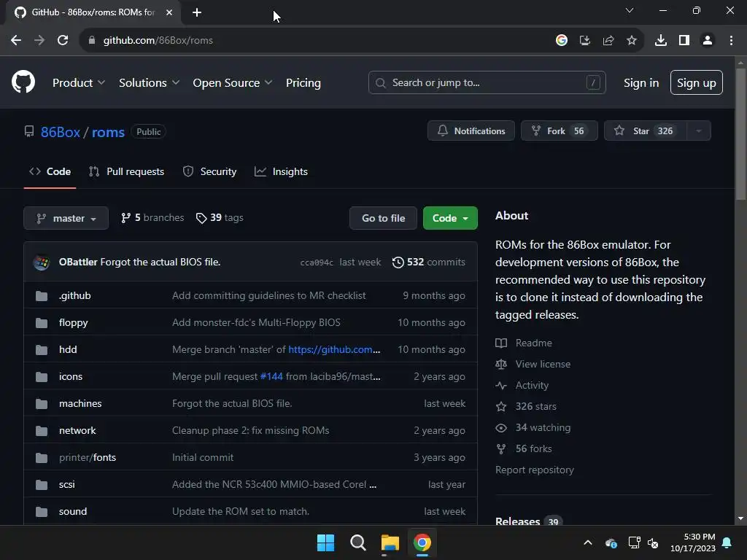The height and width of the screenshot is (560, 747).
Task: Click the Activity pulse icon
Action: (501, 385)
